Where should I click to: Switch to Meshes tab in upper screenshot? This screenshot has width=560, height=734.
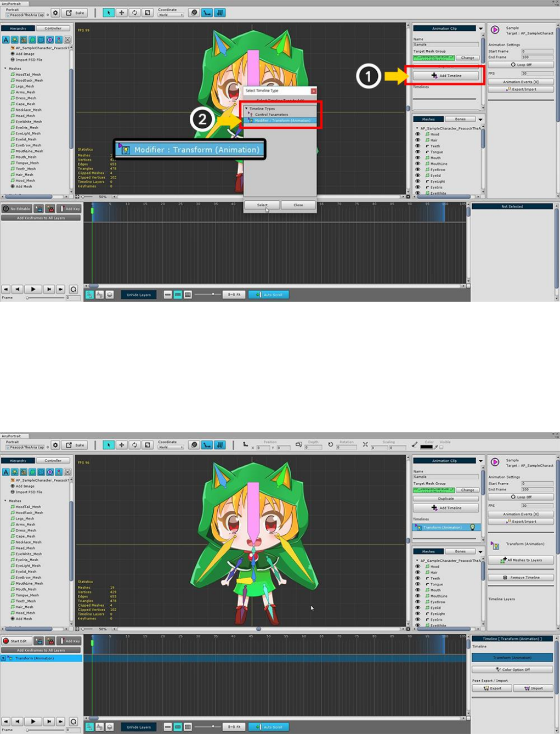(428, 119)
